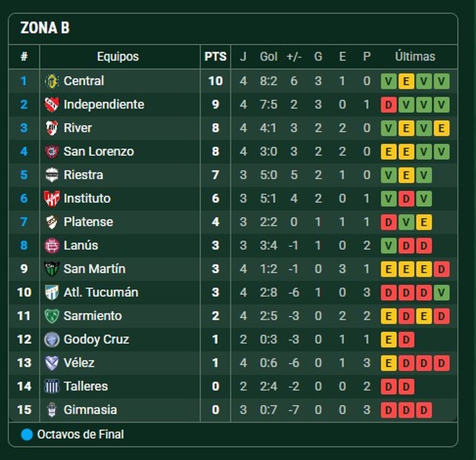Click the Talleres striped crest
This screenshot has height=460, width=476.
tap(52, 386)
